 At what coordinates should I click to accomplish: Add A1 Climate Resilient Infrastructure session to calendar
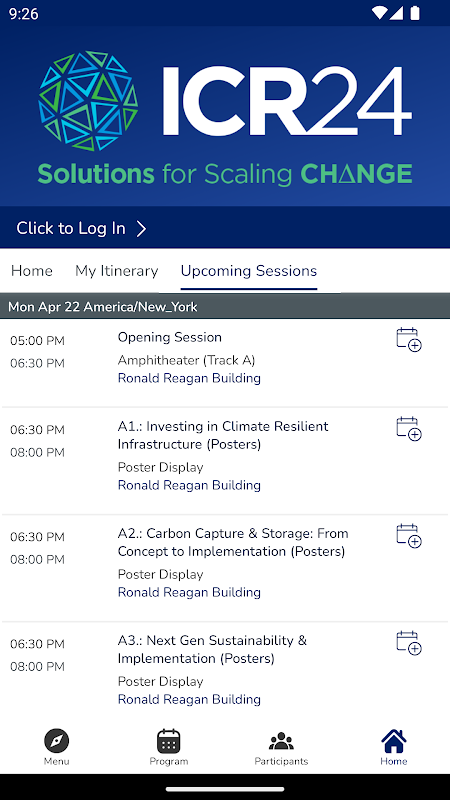pyautogui.click(x=409, y=429)
